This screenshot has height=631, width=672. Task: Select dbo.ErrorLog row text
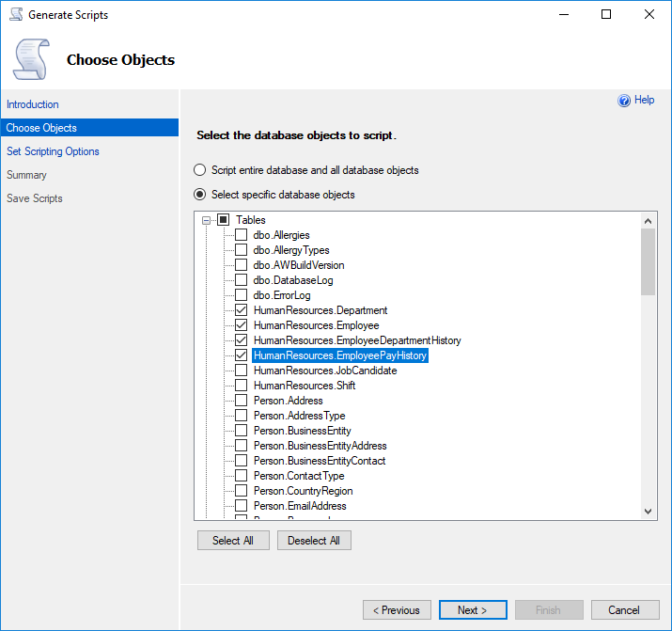[282, 295]
